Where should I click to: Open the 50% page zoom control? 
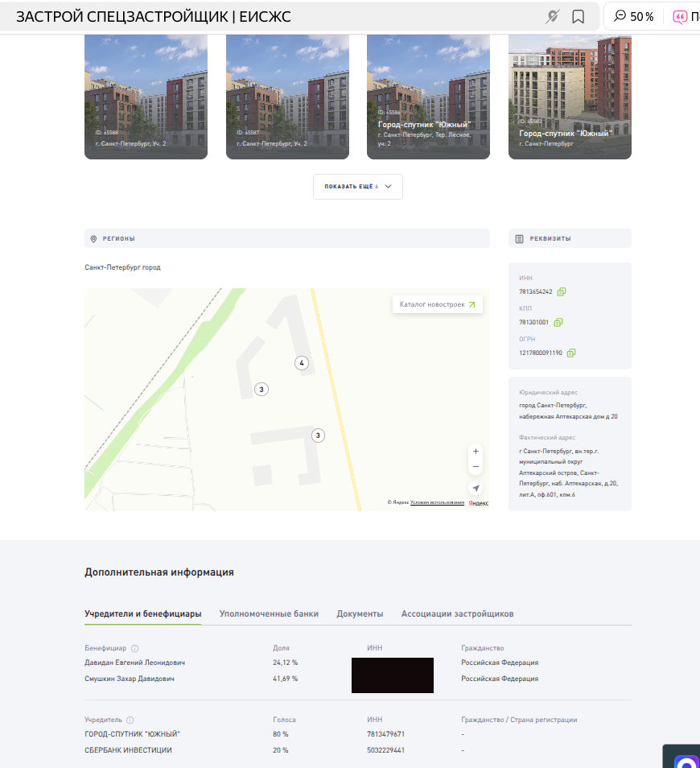click(x=634, y=17)
